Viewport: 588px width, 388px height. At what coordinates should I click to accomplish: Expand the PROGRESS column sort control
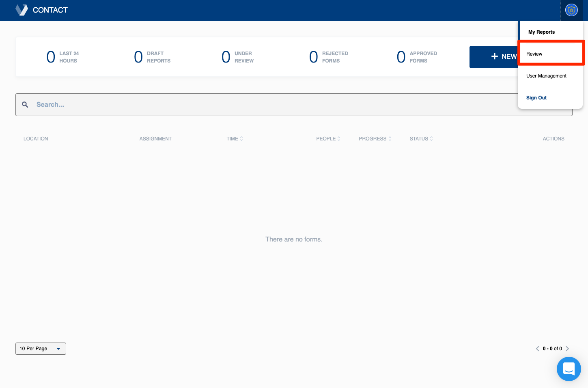tap(390, 138)
